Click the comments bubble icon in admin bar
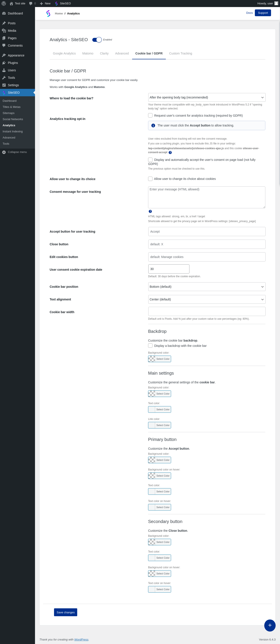 31,4
